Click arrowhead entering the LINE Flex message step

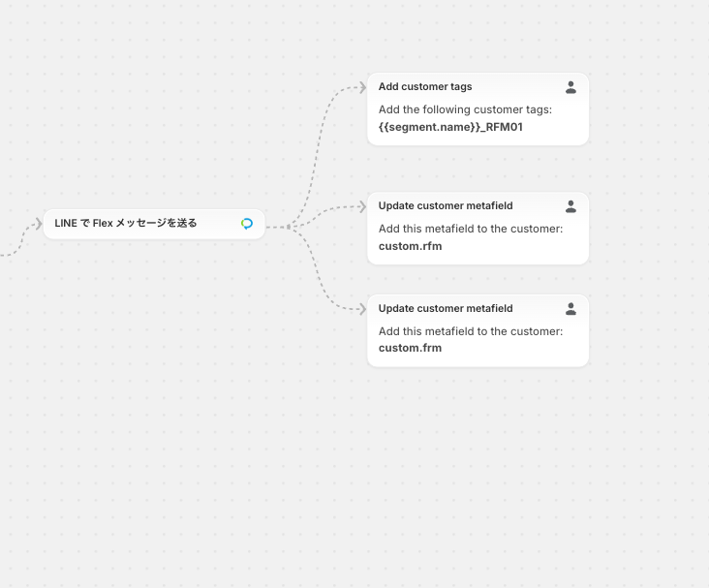coord(36,224)
